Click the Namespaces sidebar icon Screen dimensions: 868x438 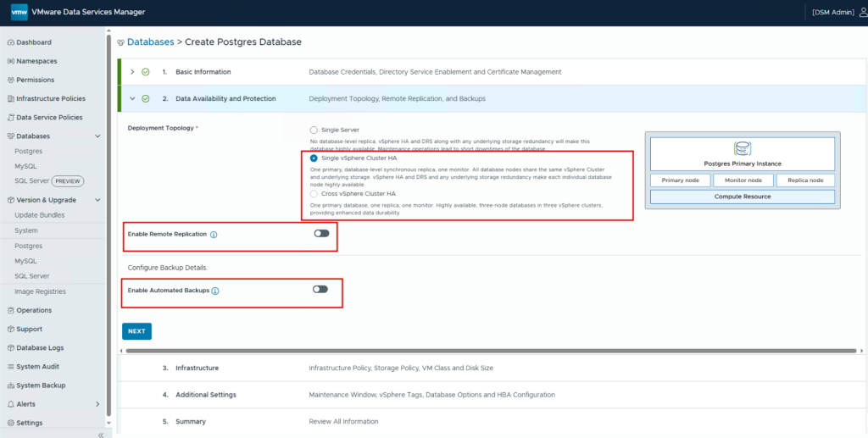tap(11, 61)
